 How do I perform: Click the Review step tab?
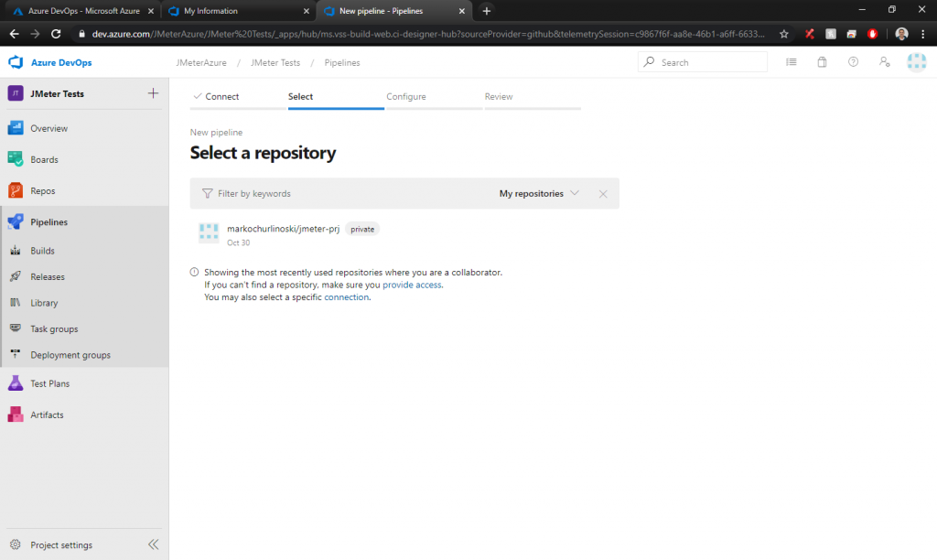click(499, 96)
